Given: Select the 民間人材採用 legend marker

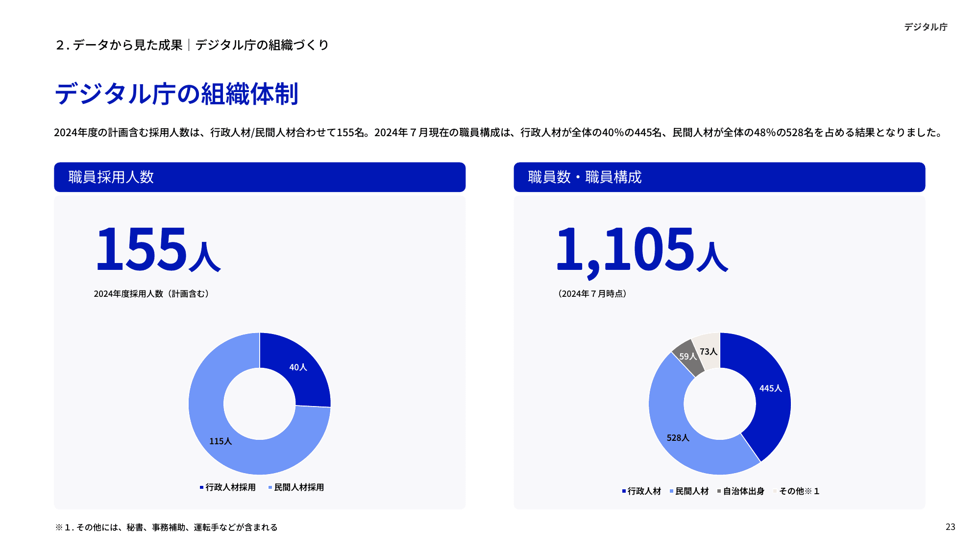Looking at the screenshot, I should pos(269,487).
